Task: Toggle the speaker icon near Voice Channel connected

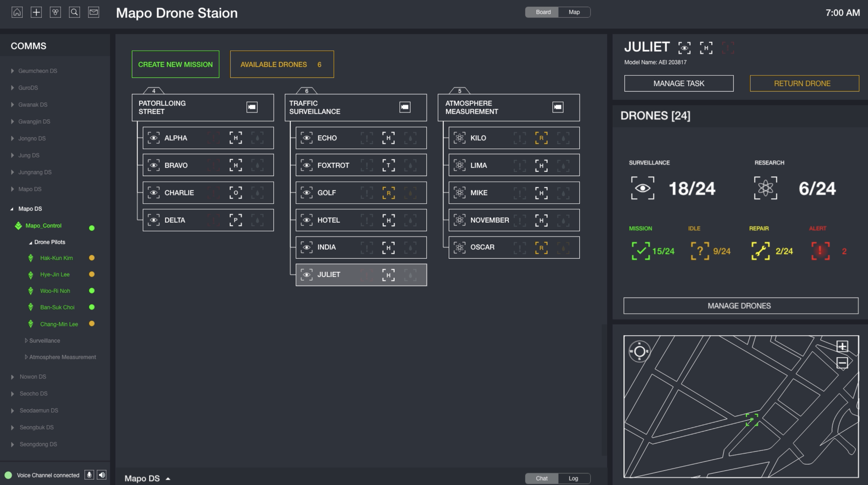Action: [102, 475]
